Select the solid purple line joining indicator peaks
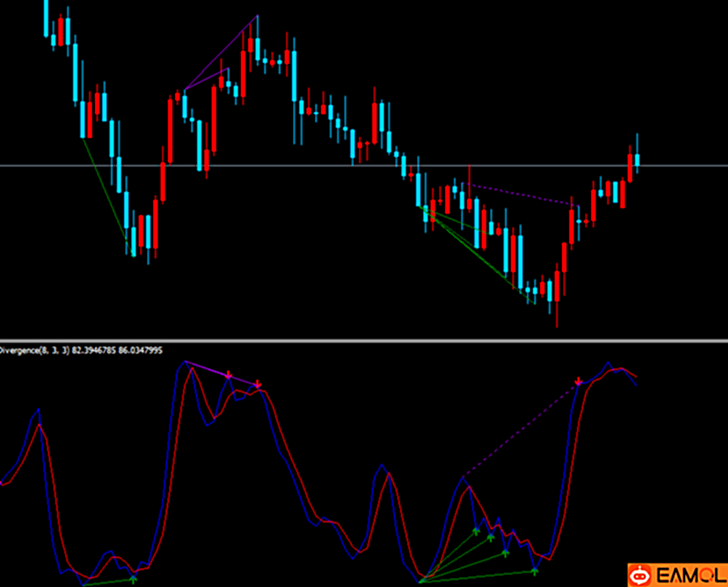 coord(222,373)
